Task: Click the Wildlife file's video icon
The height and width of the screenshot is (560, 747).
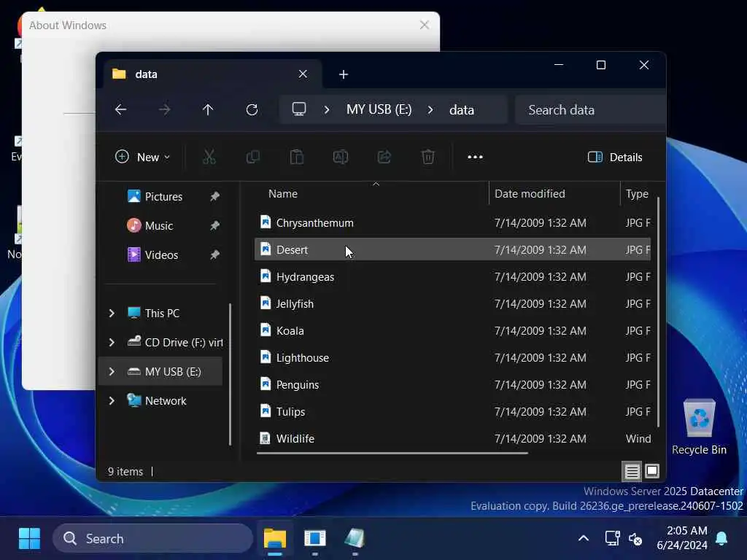Action: coord(265,437)
